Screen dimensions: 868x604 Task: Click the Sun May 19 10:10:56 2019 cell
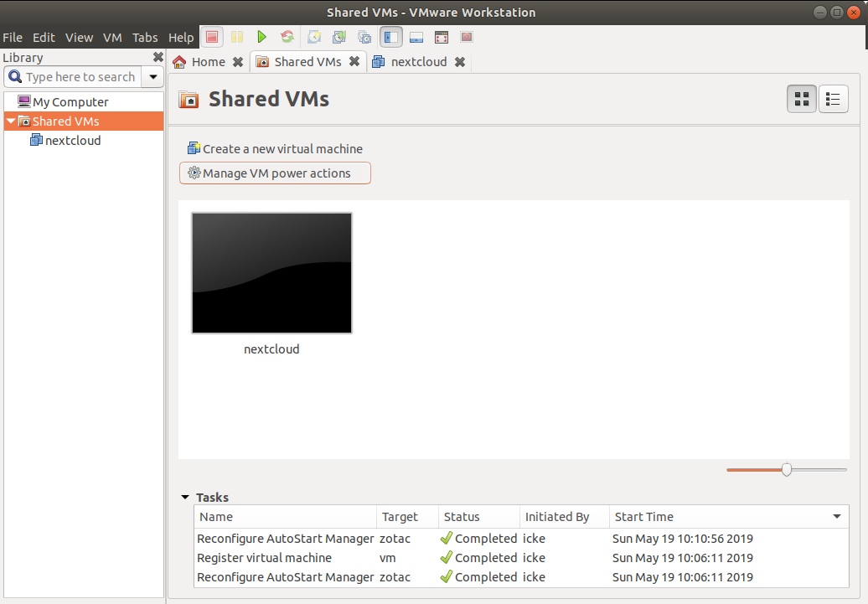[683, 538]
